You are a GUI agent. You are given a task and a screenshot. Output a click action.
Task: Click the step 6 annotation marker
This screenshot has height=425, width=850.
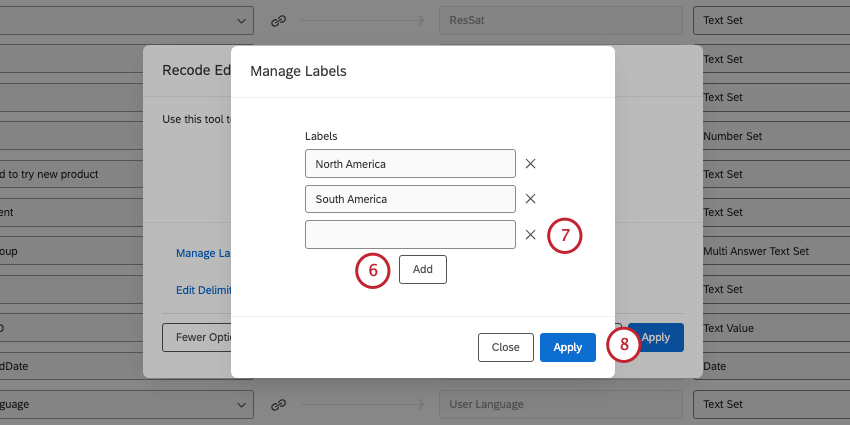point(373,270)
